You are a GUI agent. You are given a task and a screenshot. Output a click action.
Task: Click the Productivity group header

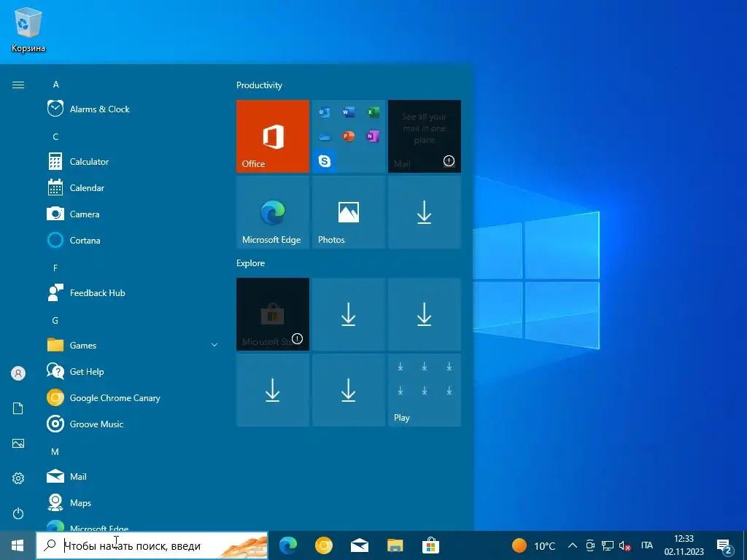[x=259, y=85]
